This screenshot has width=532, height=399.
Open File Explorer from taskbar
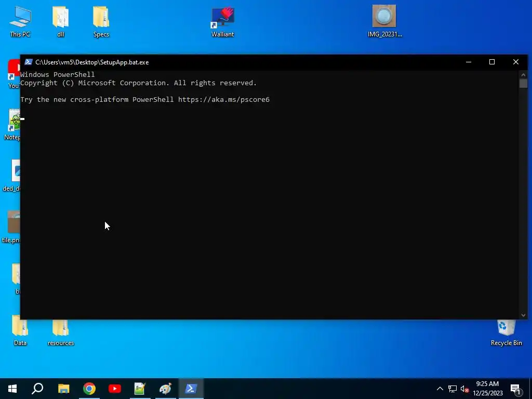pyautogui.click(x=63, y=389)
